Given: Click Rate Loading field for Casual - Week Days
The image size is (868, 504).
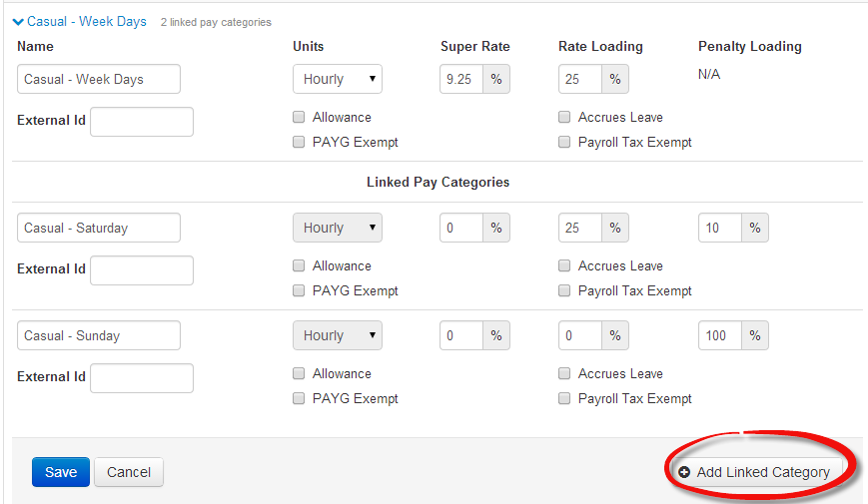Looking at the screenshot, I should click(x=580, y=79).
